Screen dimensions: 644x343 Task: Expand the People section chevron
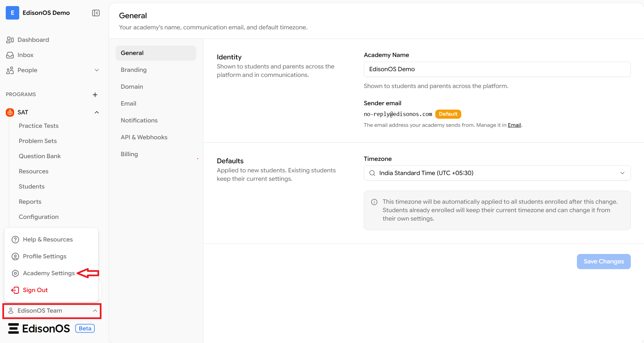[x=97, y=70]
